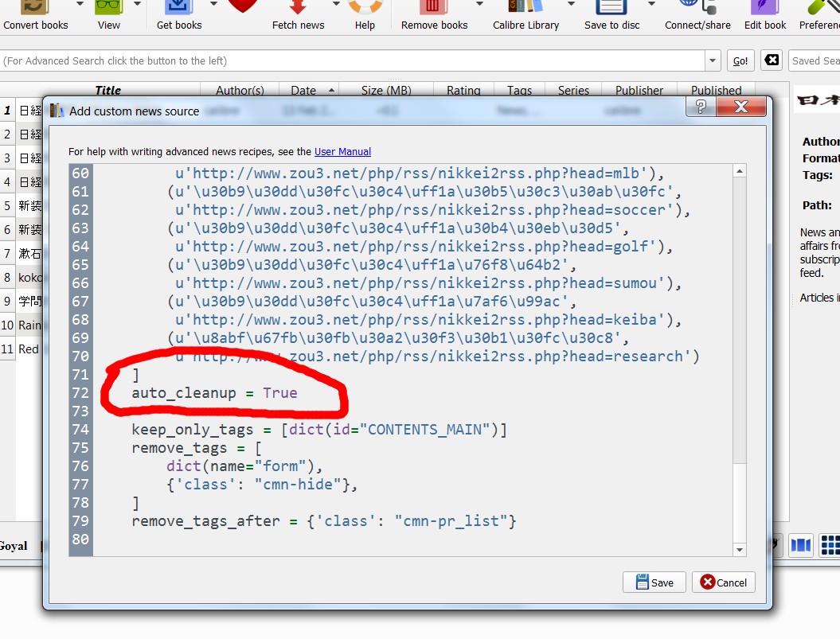840x639 pixels.
Task: Click the dialog help question mark
Action: [x=700, y=107]
